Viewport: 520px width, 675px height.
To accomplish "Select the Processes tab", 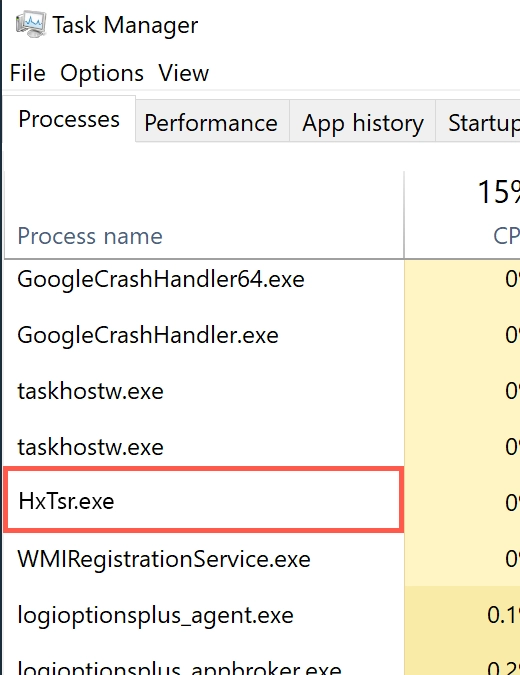I will point(69,119).
